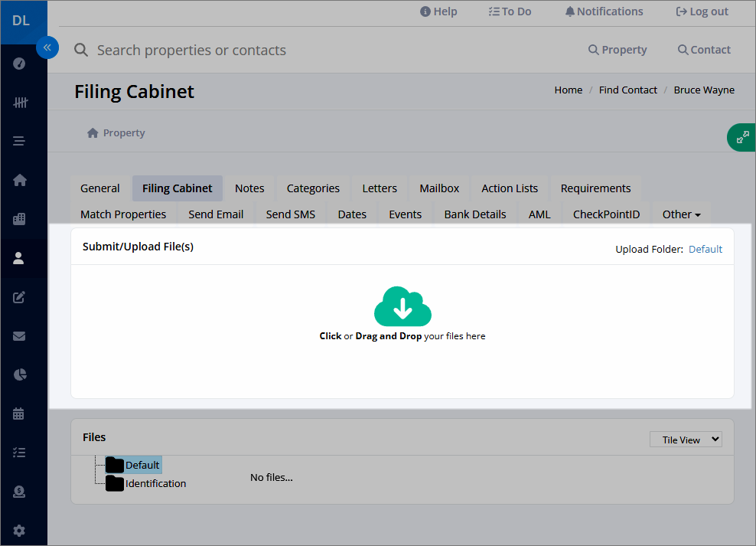The height and width of the screenshot is (546, 756).
Task: Open Notifications in the top bar
Action: (604, 11)
